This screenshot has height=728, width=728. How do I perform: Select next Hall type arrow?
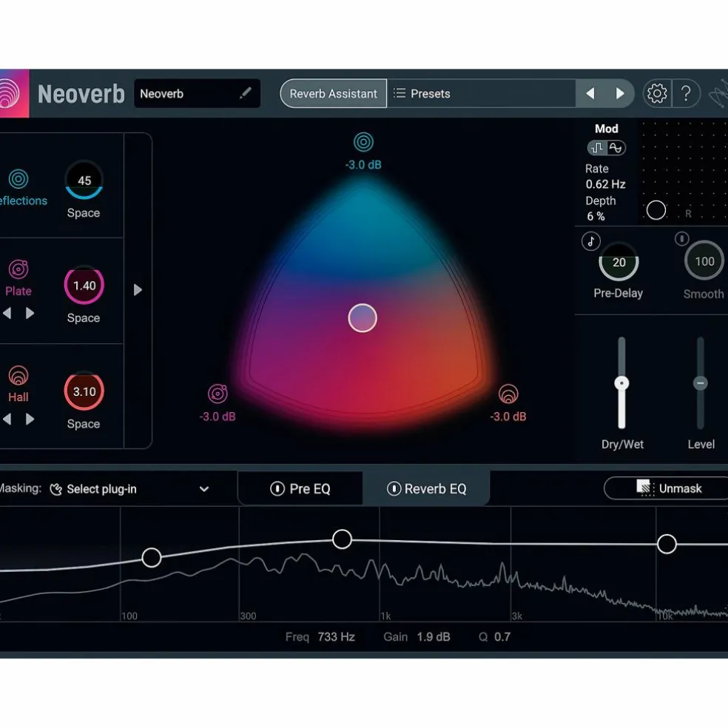click(x=30, y=419)
